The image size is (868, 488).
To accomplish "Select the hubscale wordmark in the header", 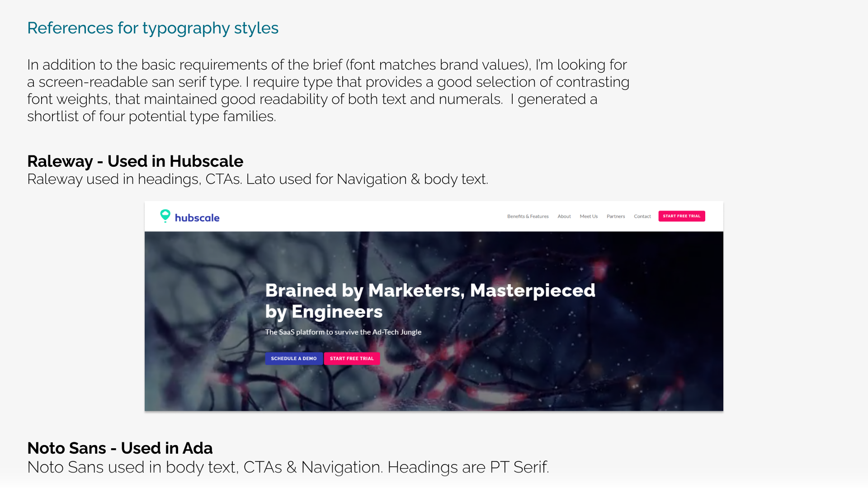I will (x=198, y=217).
